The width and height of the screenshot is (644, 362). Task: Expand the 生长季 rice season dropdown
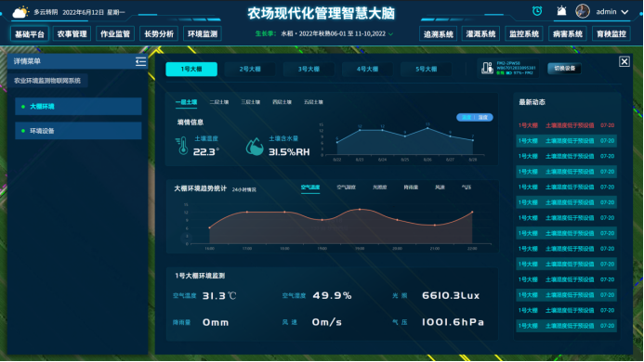[390, 34]
